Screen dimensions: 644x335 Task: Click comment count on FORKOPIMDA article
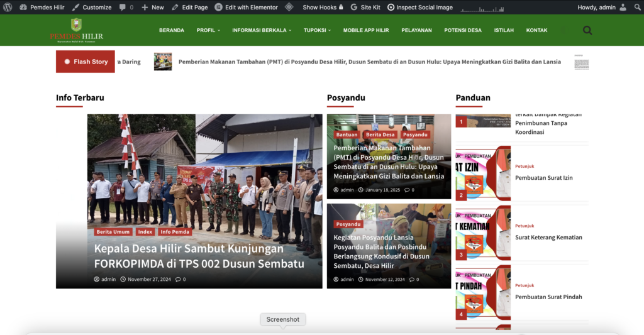tap(180, 279)
